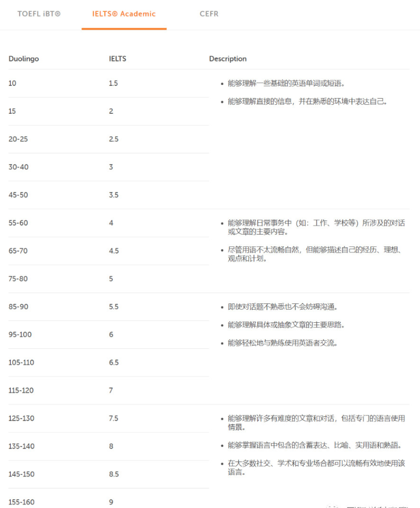Click the Duolingo 20-25 score cell

(x=18, y=139)
